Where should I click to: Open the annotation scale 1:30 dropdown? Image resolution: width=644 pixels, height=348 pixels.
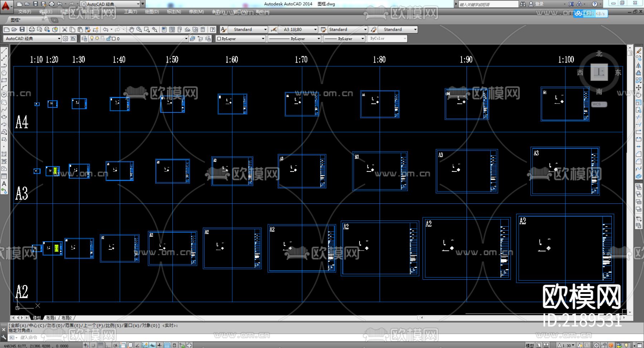[x=566, y=345]
